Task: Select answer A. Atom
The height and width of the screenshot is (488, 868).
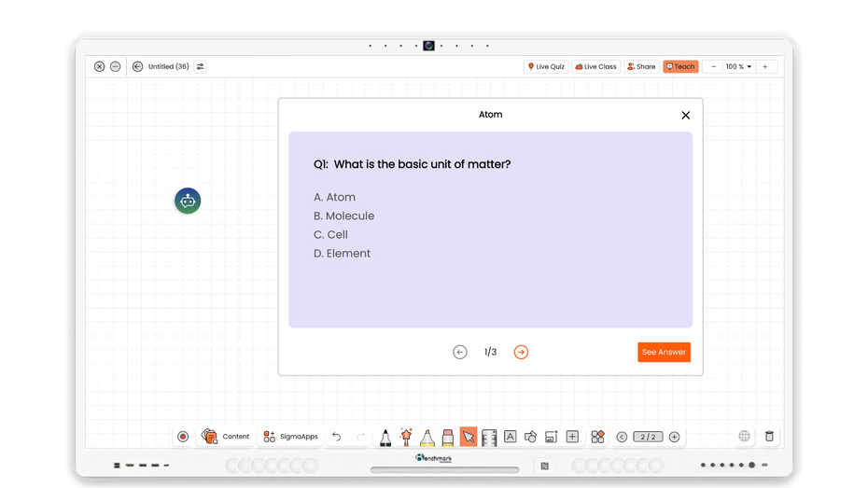Action: tap(334, 197)
